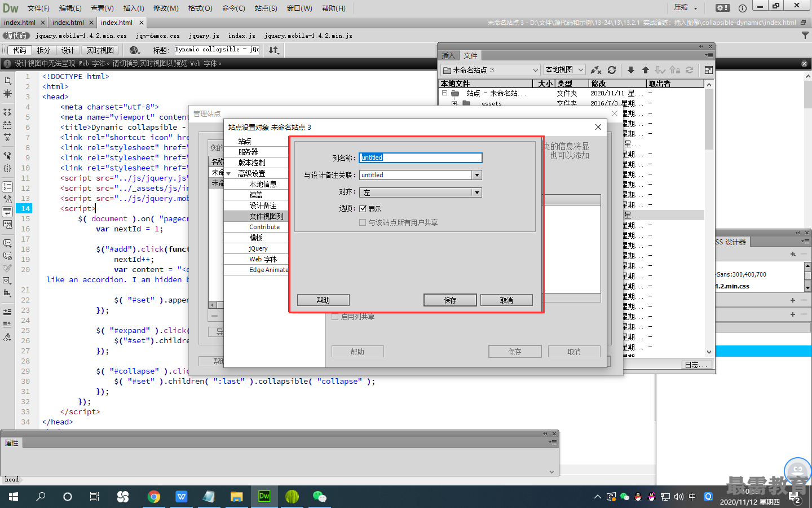Switch to 插入 panel tab
Viewport: 812px width, 508px height.
tap(448, 56)
